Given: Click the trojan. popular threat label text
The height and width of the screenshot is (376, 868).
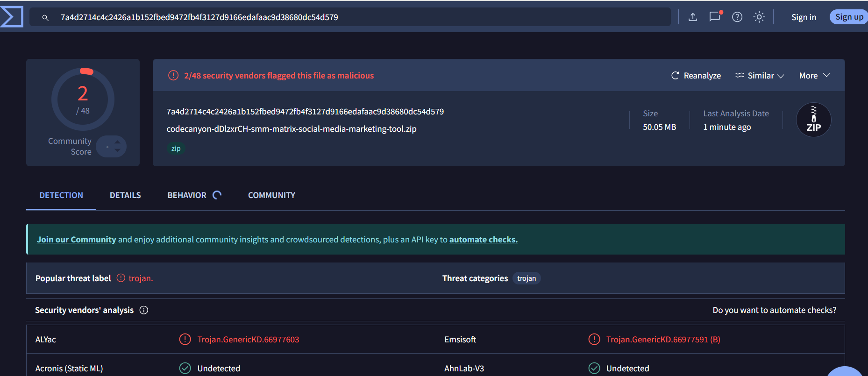Looking at the screenshot, I should pos(141,278).
